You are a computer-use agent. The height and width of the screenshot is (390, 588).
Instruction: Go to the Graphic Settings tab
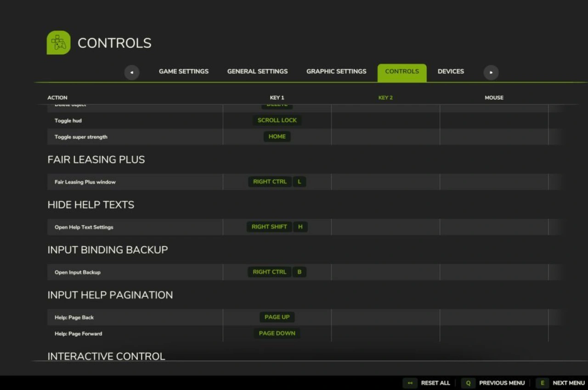[336, 72]
